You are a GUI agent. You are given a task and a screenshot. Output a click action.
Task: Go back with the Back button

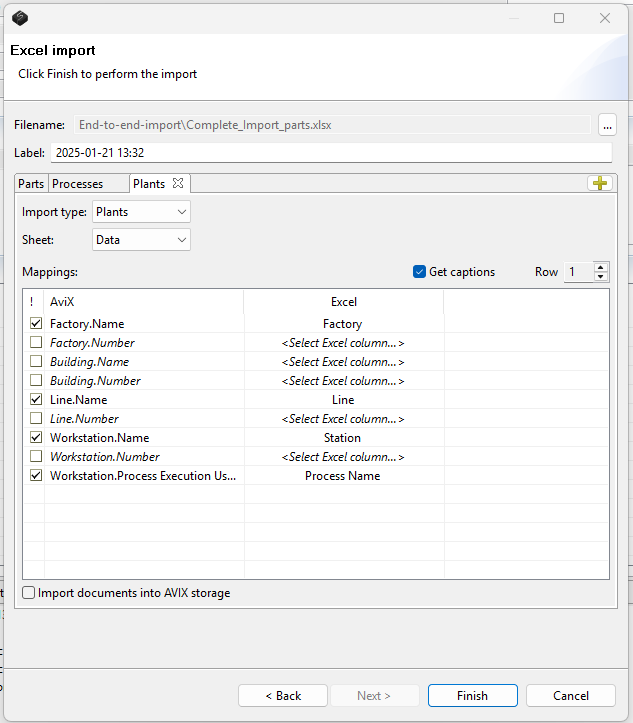[282, 696]
